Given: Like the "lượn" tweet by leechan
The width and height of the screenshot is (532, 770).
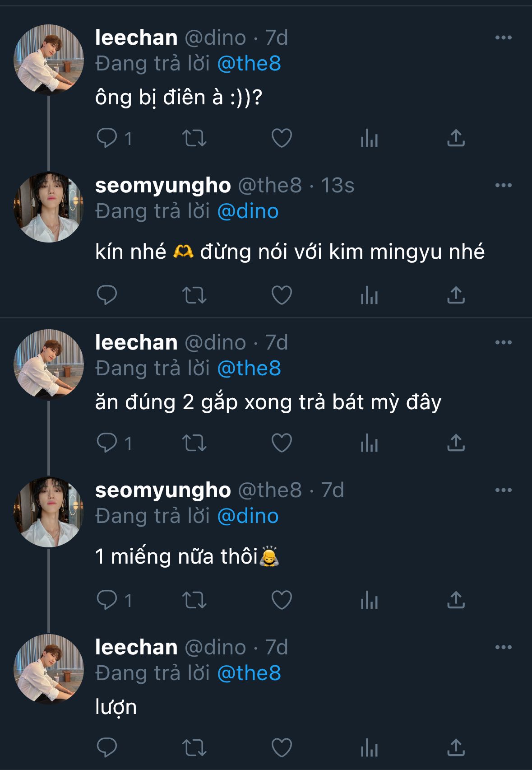Looking at the screenshot, I should (x=282, y=747).
